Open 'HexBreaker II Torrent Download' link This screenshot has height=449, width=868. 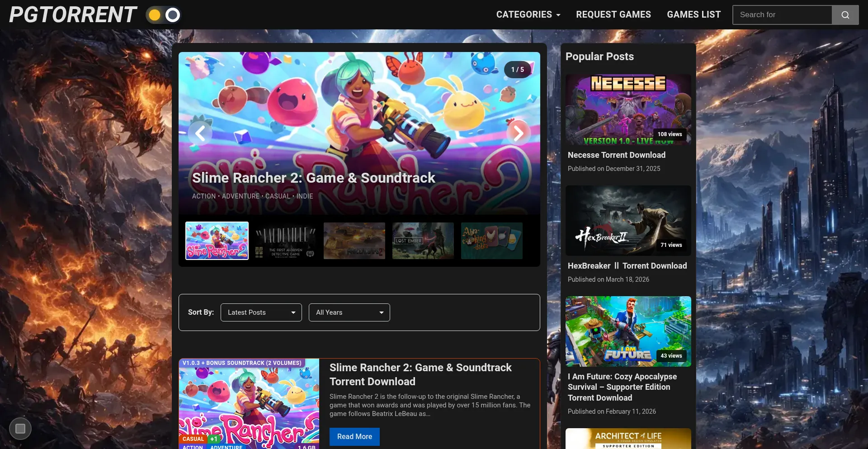(x=627, y=266)
